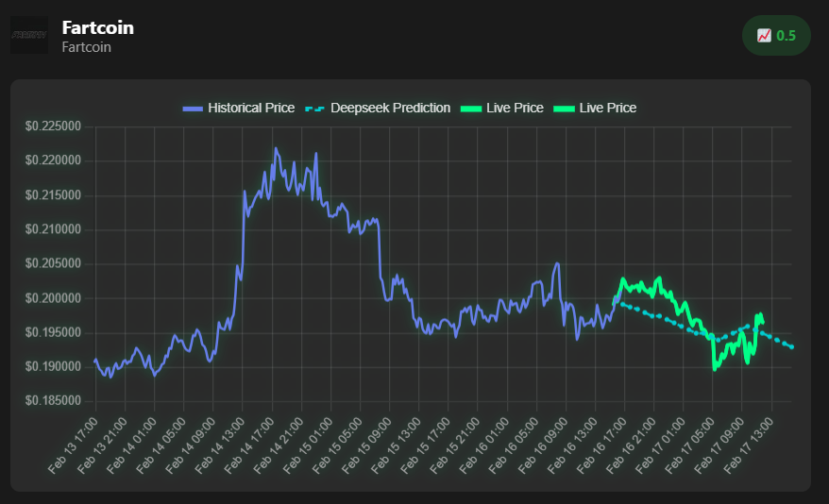This screenshot has width=829, height=504.
Task: Click the $0.195000 y-axis label
Action: click(54, 333)
